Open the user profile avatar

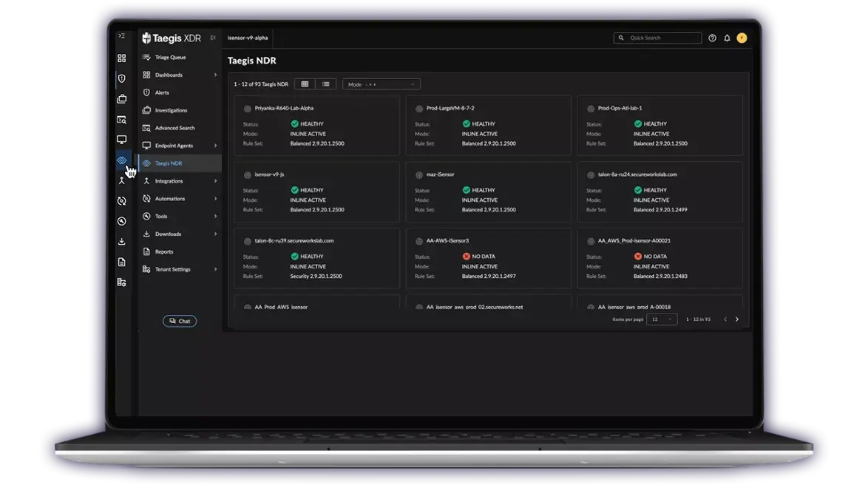pyautogui.click(x=742, y=38)
